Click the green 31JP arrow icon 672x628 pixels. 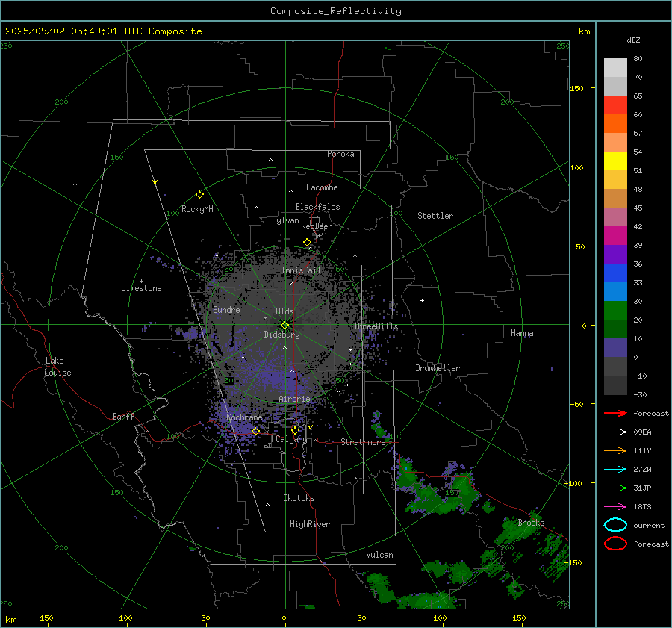pyautogui.click(x=615, y=488)
